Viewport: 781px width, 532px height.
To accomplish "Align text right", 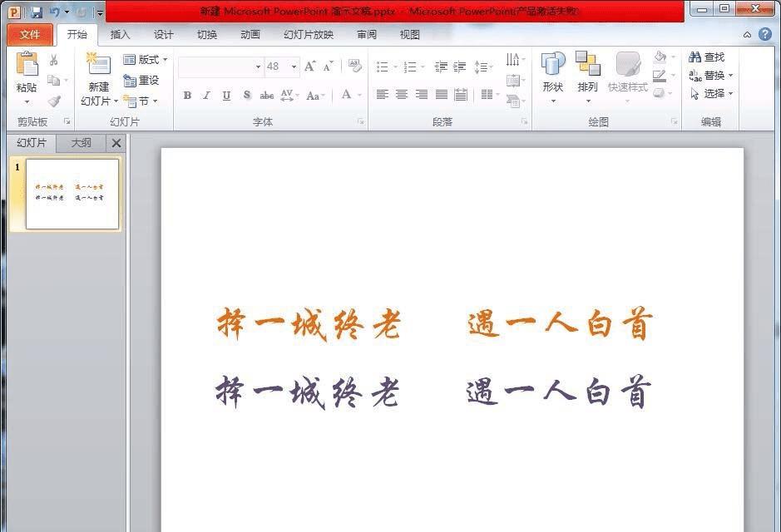I will pos(422,94).
